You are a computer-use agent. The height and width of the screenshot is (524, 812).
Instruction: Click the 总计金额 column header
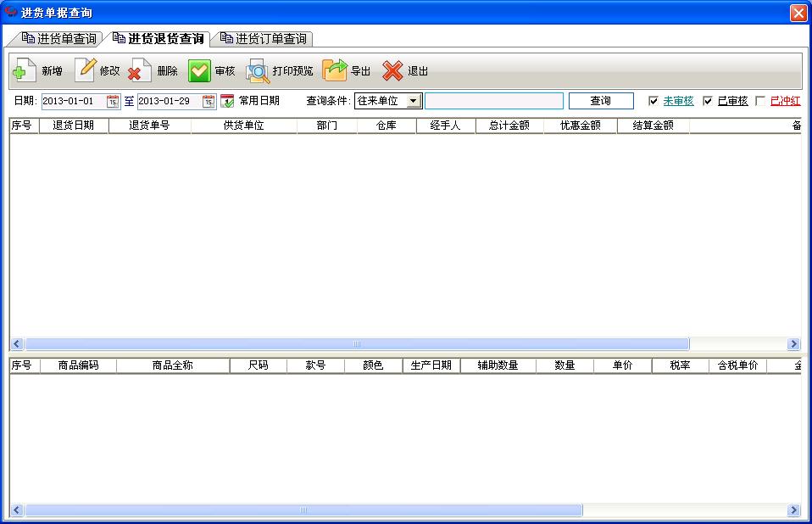coord(509,125)
